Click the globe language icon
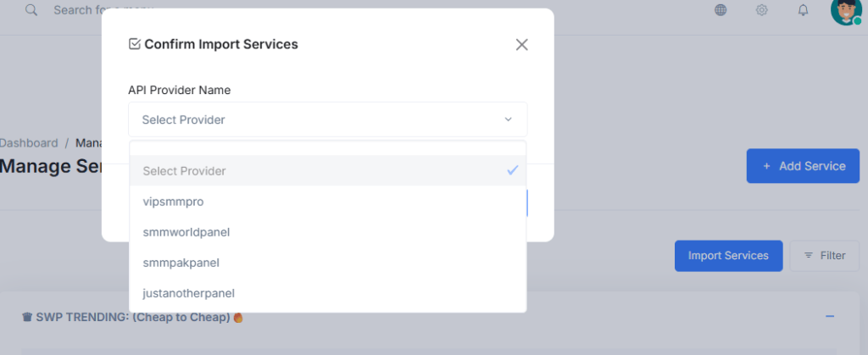Viewport: 868px width, 355px height. (x=721, y=10)
